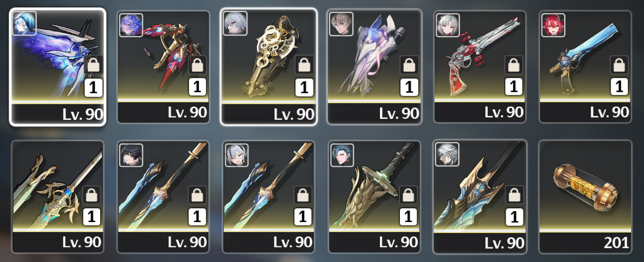The height and width of the screenshot is (262, 644).
Task: Select the blue crystal pistol weapon card
Action: coord(586,67)
